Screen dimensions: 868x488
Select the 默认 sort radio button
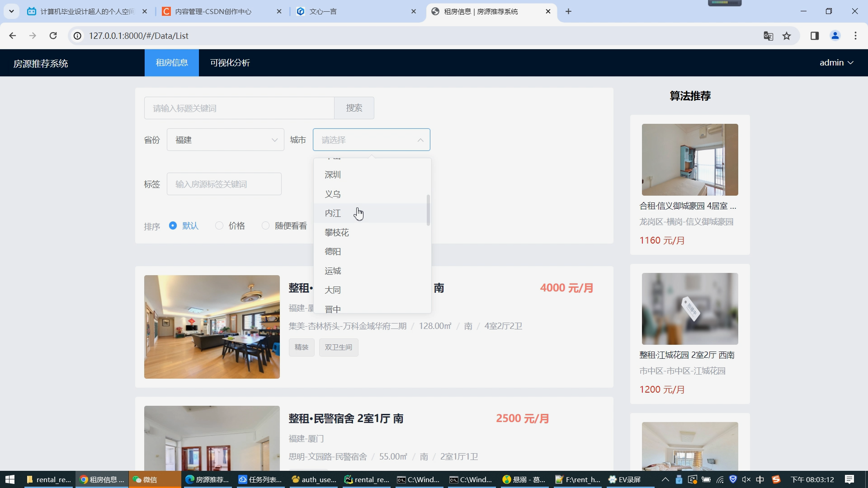coord(173,225)
